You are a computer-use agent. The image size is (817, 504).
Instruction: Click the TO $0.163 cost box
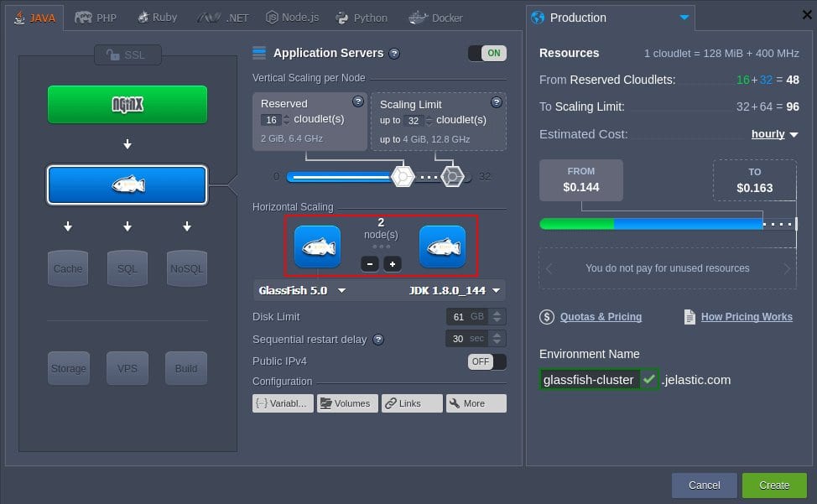coord(754,180)
